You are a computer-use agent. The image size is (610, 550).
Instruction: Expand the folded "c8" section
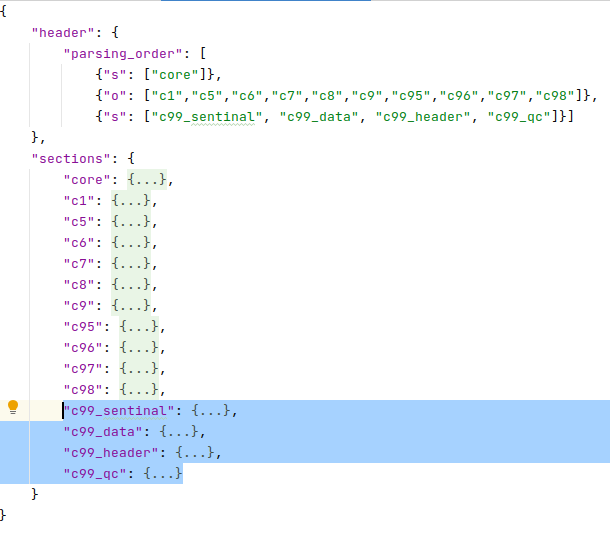(x=131, y=285)
